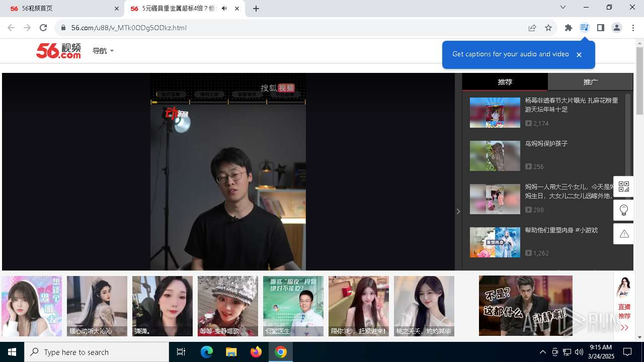Viewport: 644px width, 362px height.
Task: Show hidden system tray icons
Action: pos(542,352)
